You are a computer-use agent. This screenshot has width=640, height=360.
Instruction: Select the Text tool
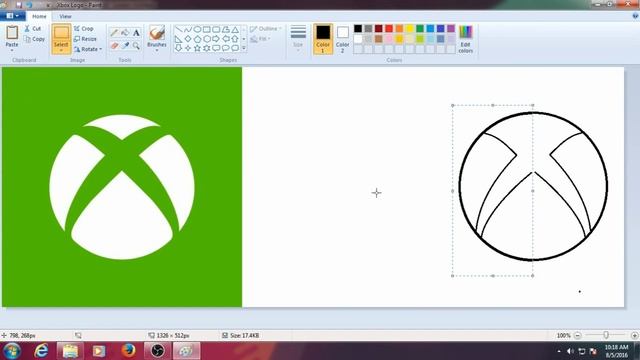point(136,33)
